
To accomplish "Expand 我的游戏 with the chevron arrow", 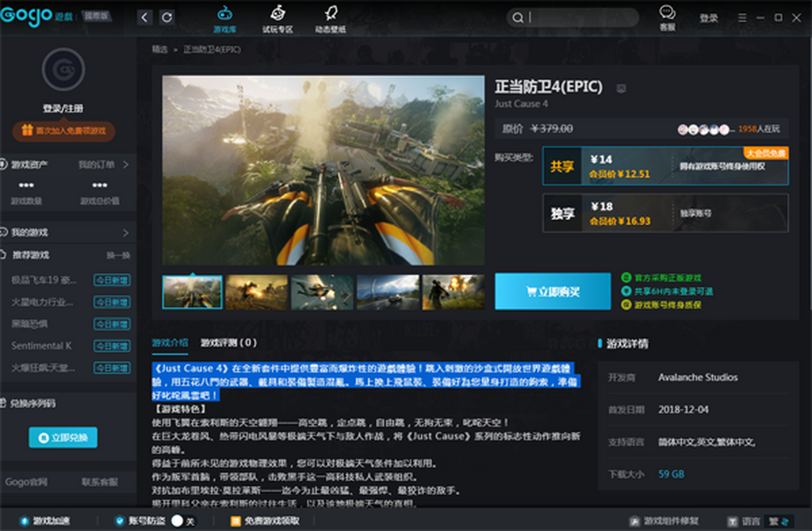I will click(x=125, y=232).
